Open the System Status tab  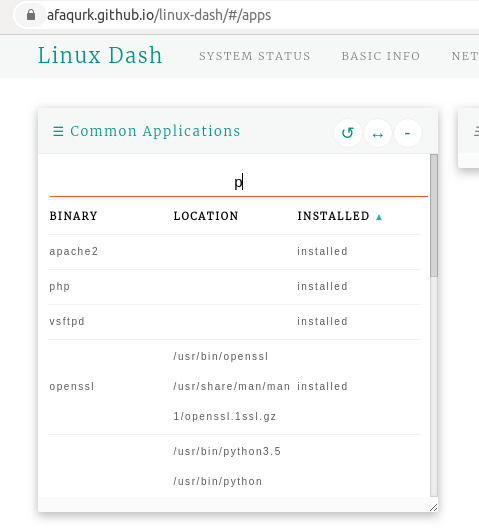click(254, 56)
